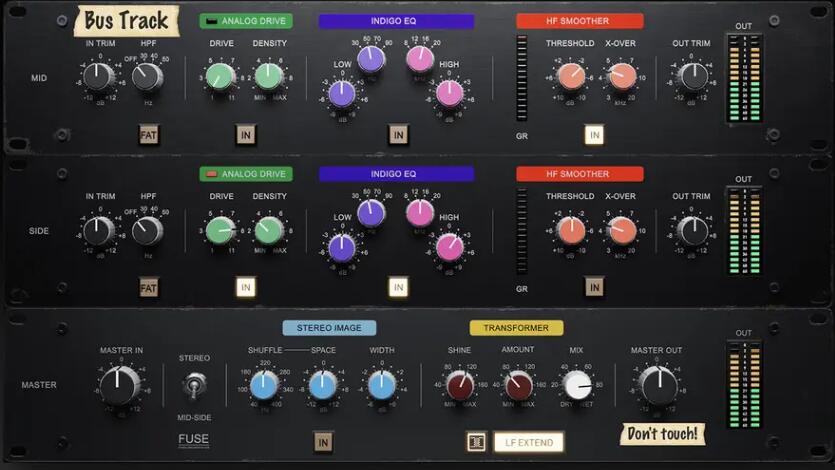Click the "Don't touch!" label
The image size is (835, 470).
(x=662, y=434)
